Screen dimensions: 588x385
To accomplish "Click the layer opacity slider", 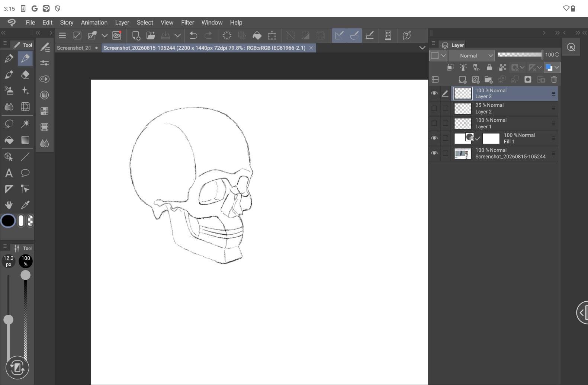I will click(x=520, y=55).
